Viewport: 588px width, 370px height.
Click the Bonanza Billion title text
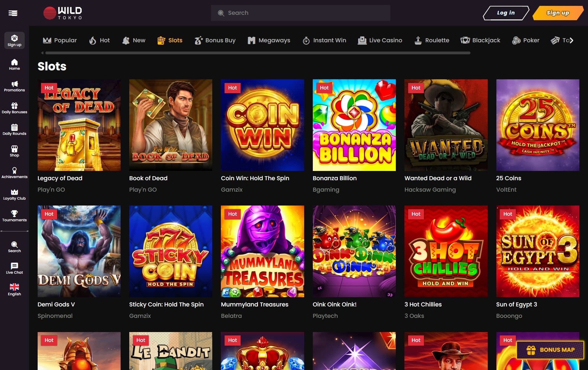pyautogui.click(x=335, y=178)
